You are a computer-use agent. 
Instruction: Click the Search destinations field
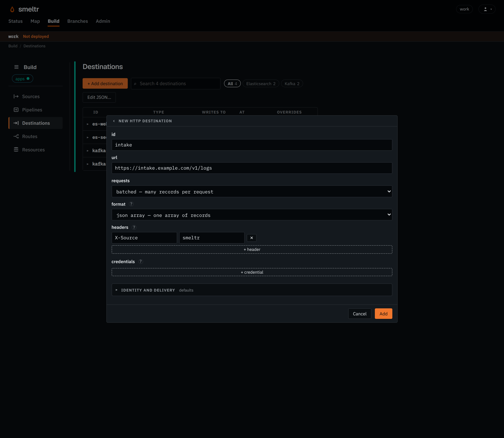pyautogui.click(x=176, y=84)
